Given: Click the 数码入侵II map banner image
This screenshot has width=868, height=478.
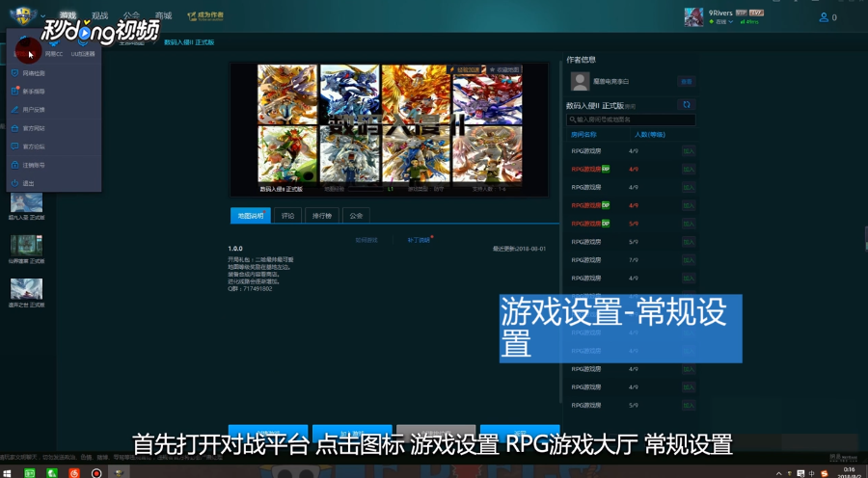Looking at the screenshot, I should [x=390, y=129].
